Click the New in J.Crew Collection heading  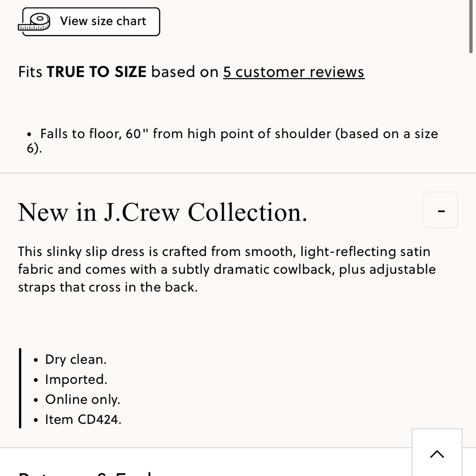pos(163,212)
